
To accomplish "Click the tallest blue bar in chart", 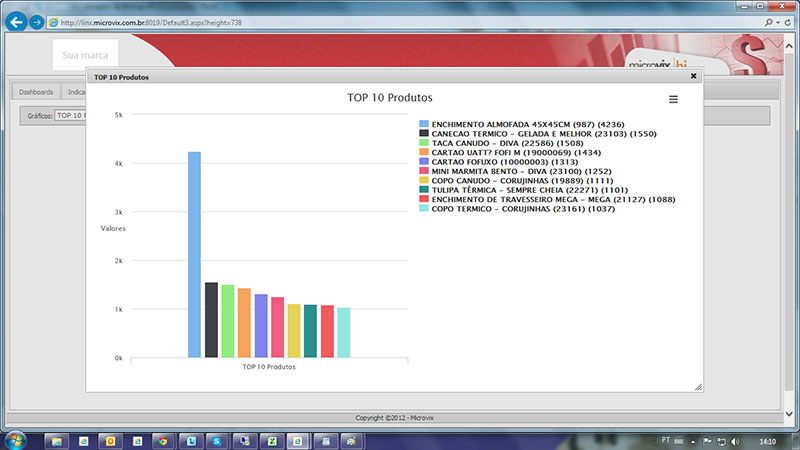I will pyautogui.click(x=194, y=255).
